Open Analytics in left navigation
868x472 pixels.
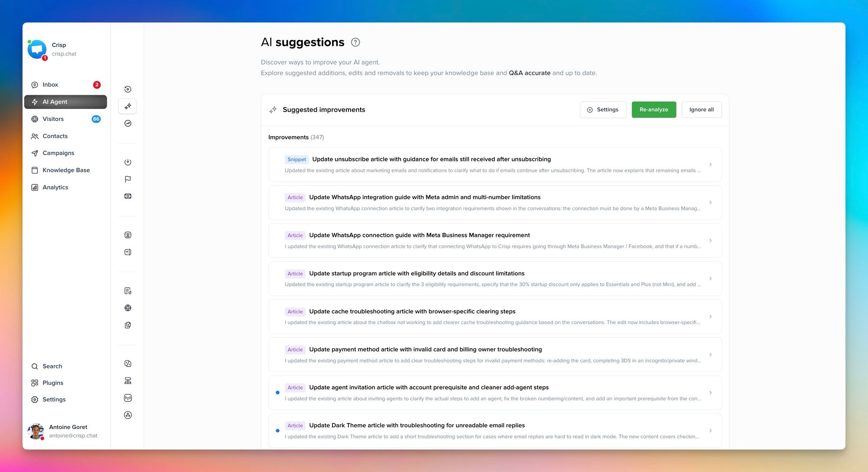55,187
